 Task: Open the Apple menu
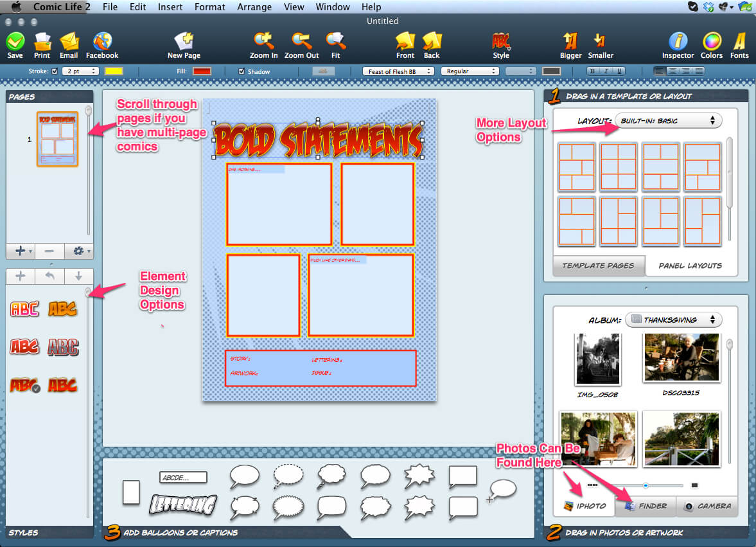(16, 7)
